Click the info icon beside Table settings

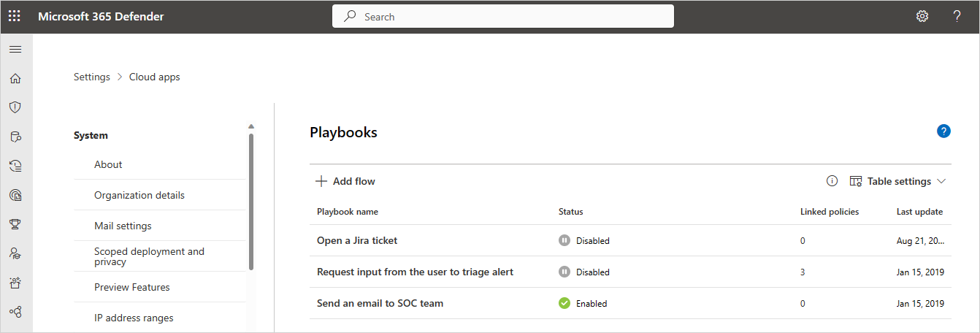point(832,181)
